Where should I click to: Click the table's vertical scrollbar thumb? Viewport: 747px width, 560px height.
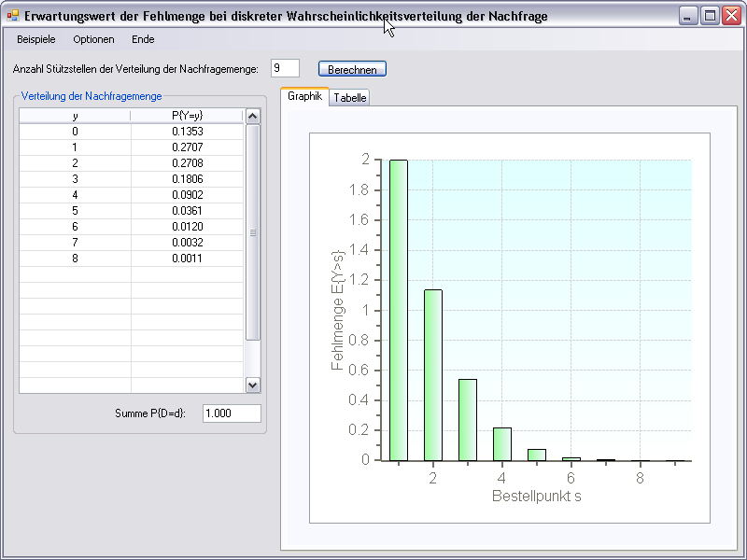(252, 232)
